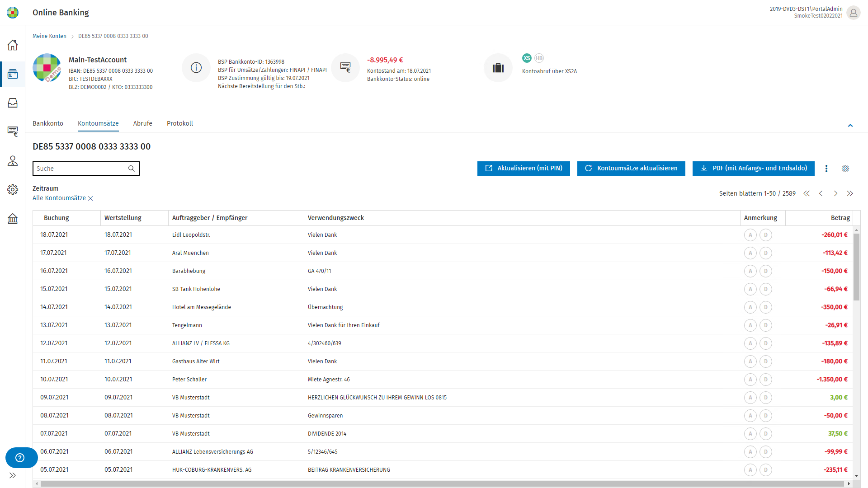Toggle D annotation on Peter Schaller row
This screenshot has height=488, width=868.
point(766,380)
